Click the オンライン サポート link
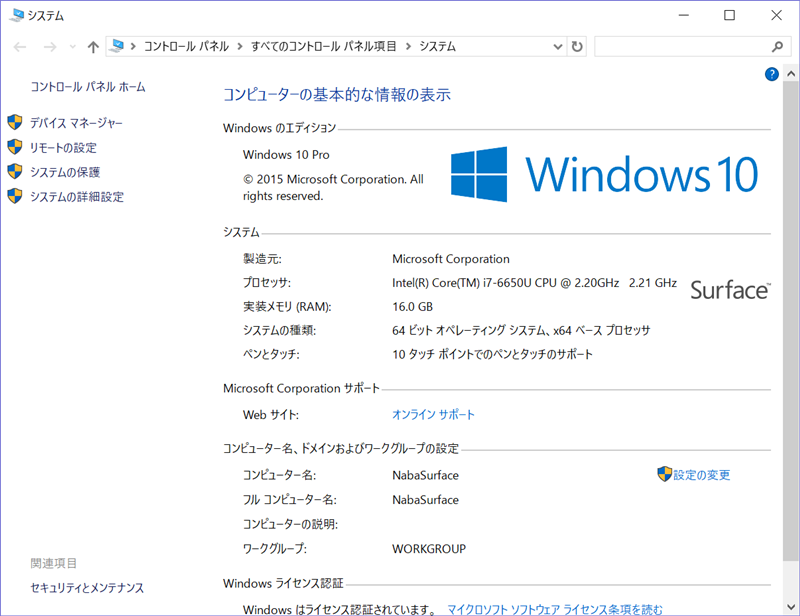The width and height of the screenshot is (800, 616). coord(433,414)
